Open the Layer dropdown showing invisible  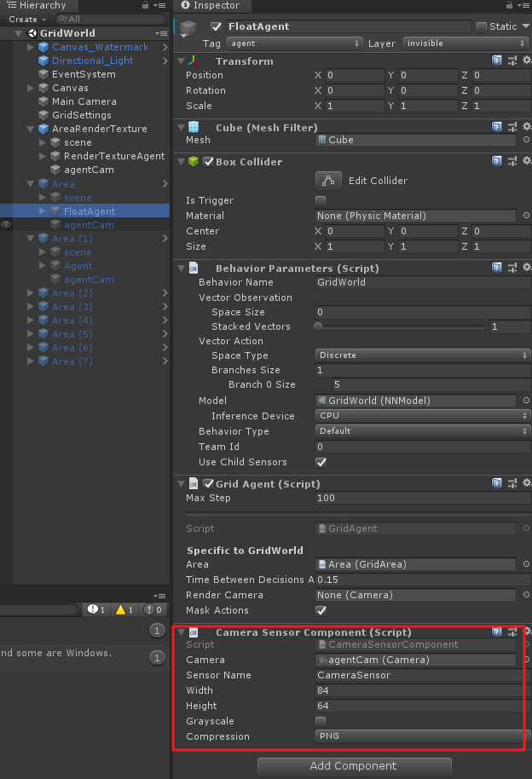point(465,43)
